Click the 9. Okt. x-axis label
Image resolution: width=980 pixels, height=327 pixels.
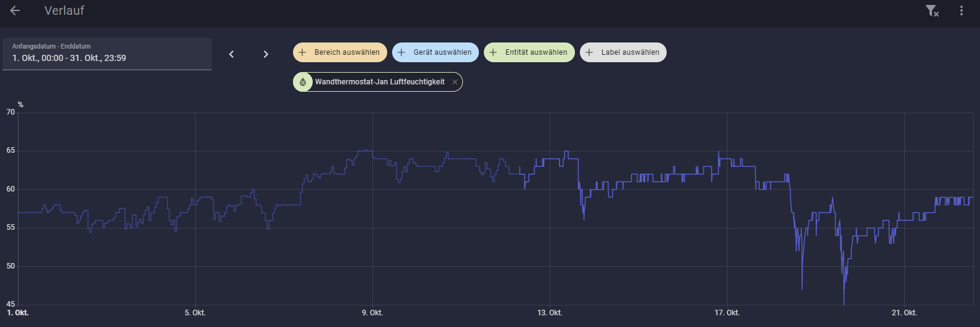click(x=372, y=313)
